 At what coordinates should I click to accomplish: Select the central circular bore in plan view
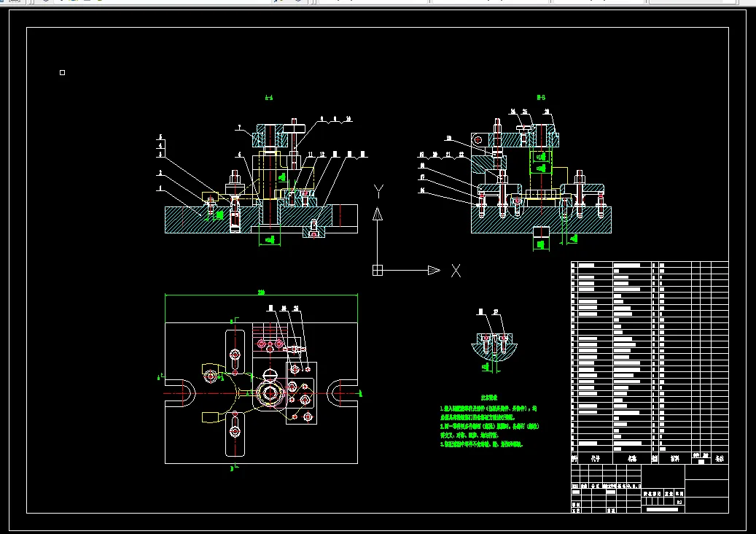tap(270, 393)
